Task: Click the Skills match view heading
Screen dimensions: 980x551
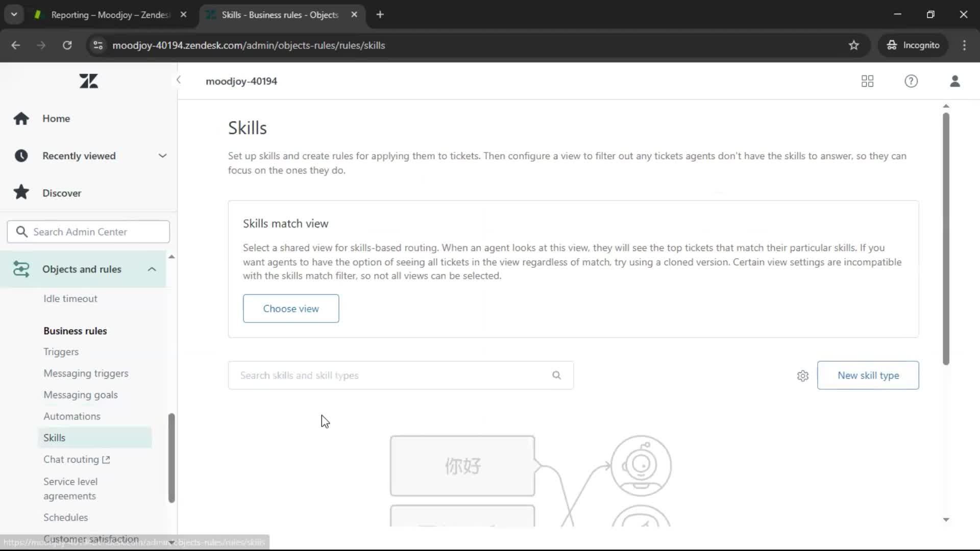Action: [x=286, y=223]
